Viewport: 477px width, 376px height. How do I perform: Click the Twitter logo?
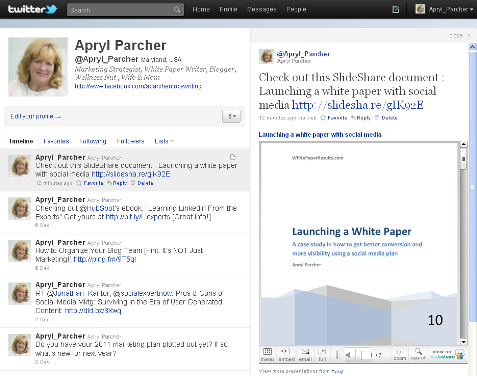[33, 9]
